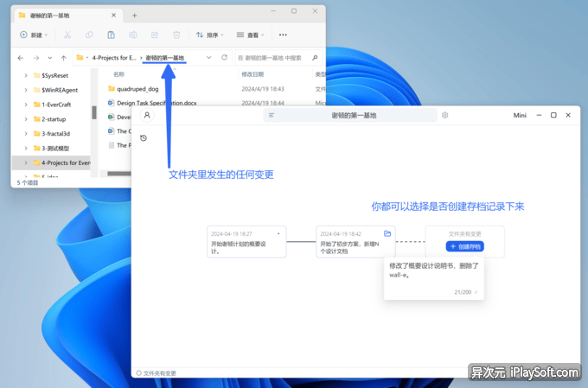This screenshot has height=388, width=588.
Task: Expand 3-fractal3d tree node
Action: tap(26, 133)
